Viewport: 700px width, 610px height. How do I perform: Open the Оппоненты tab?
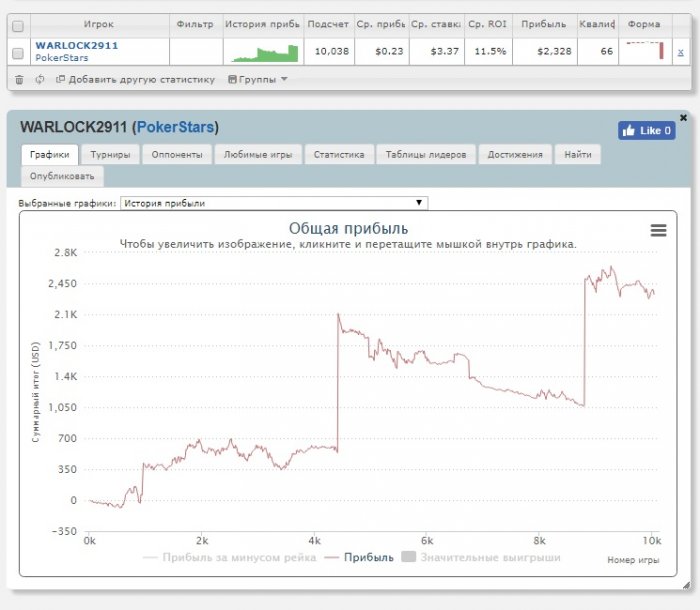pyautogui.click(x=177, y=155)
